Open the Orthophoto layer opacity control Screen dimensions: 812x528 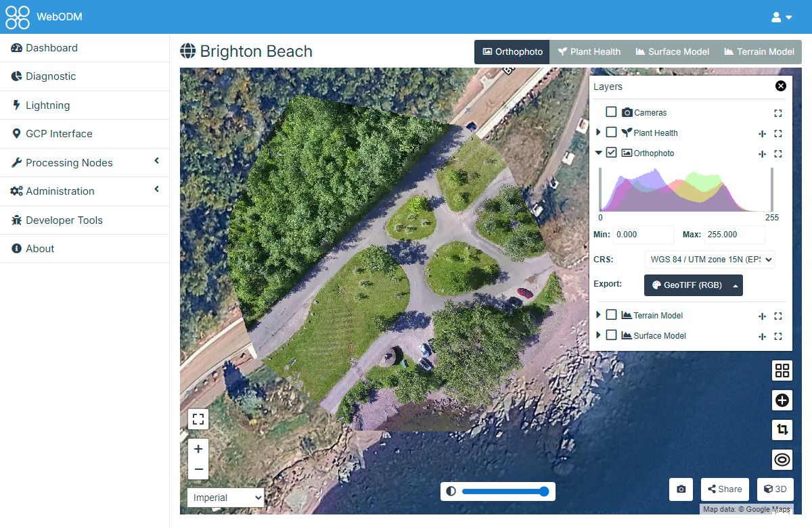[762, 153]
